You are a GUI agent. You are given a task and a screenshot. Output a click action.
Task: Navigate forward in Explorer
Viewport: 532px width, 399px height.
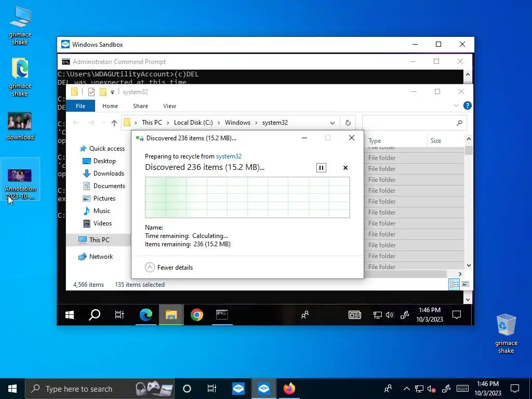click(x=91, y=123)
